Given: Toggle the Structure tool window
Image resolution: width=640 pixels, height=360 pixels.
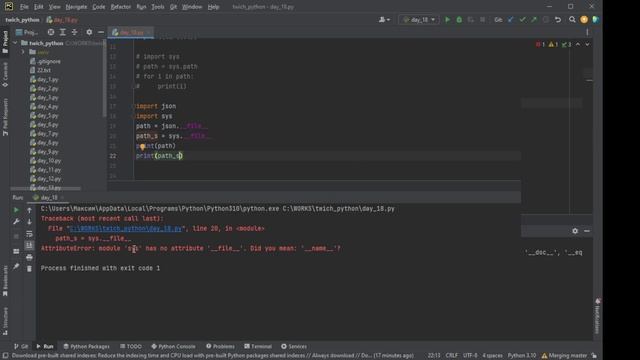Looking at the screenshot, I should 5,321.
